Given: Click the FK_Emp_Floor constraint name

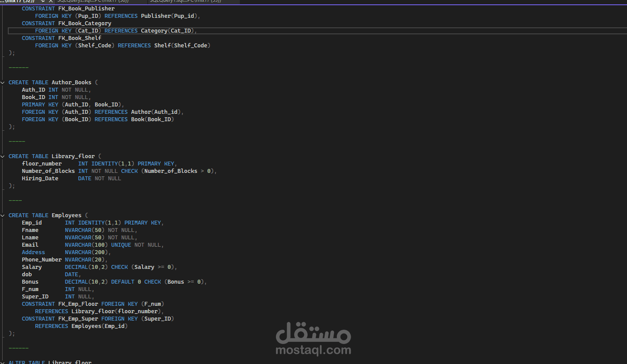Looking at the screenshot, I should coord(78,304).
